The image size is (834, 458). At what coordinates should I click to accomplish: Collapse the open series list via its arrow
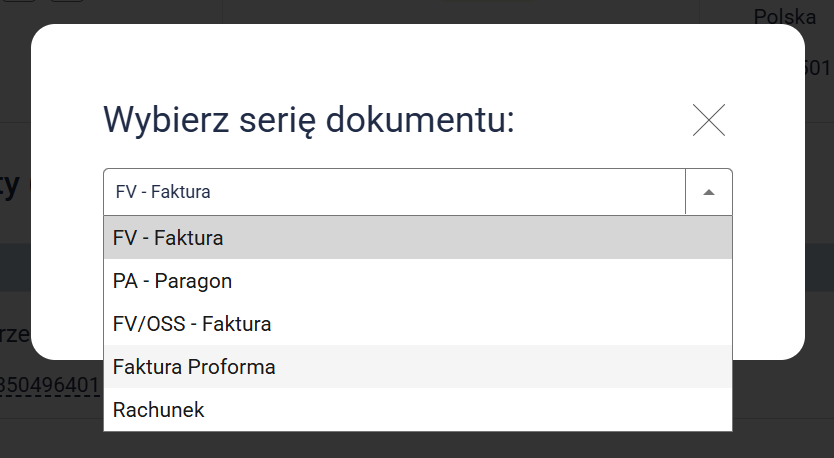[x=709, y=192]
